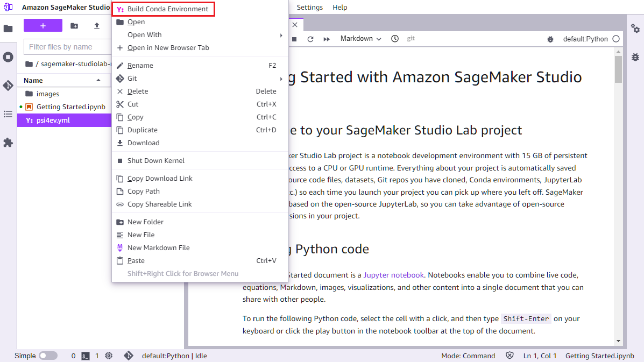Follow the Jupyter notebook hyperlink
The height and width of the screenshot is (362, 644).
393,274
